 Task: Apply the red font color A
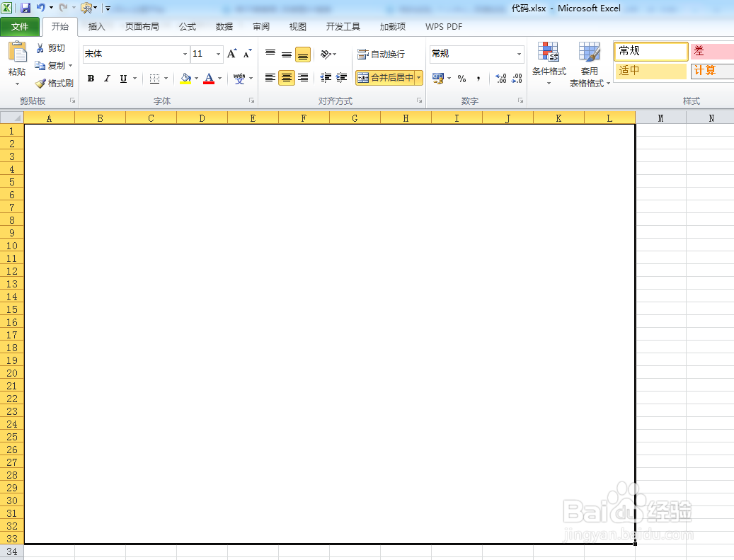[209, 79]
